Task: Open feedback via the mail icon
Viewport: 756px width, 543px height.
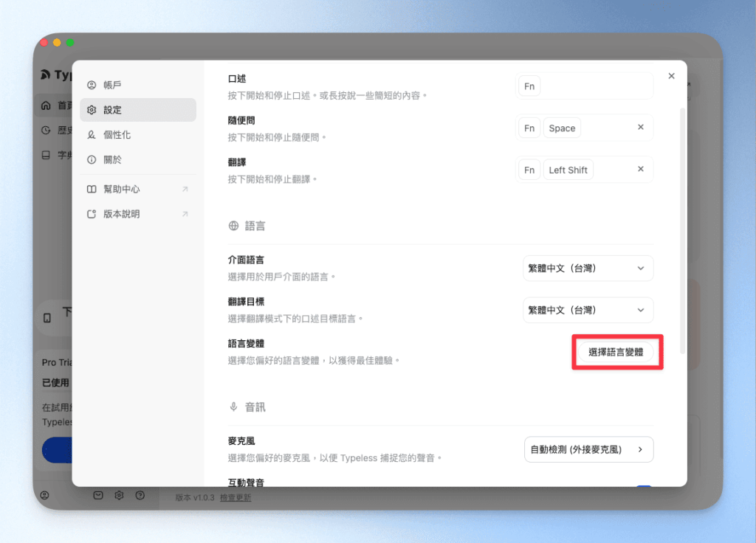Action: pos(97,495)
